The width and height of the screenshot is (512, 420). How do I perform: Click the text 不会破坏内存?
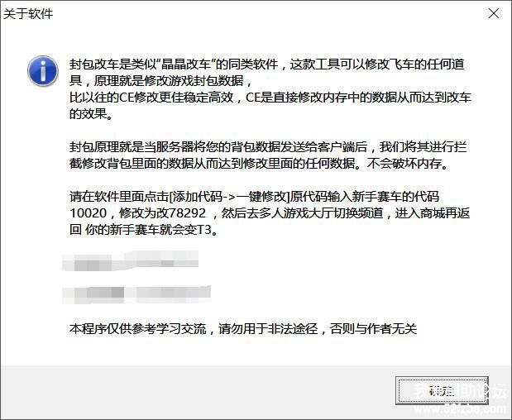[404, 164]
